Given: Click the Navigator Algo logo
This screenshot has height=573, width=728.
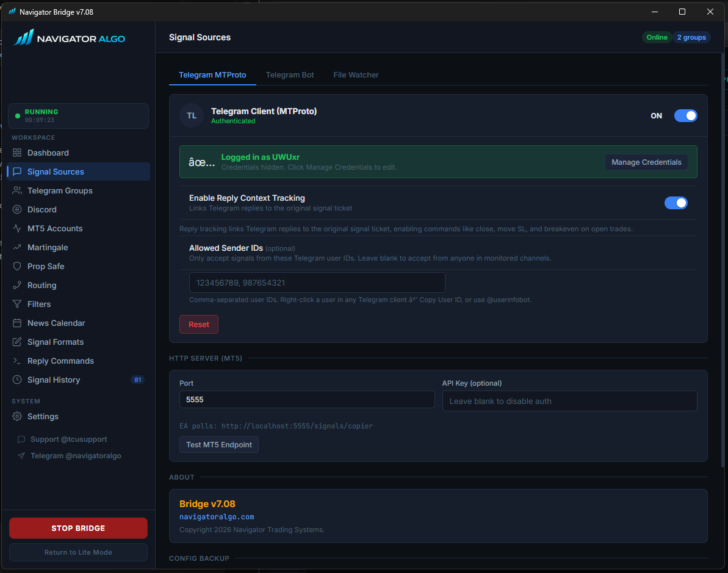Looking at the screenshot, I should pos(69,38).
